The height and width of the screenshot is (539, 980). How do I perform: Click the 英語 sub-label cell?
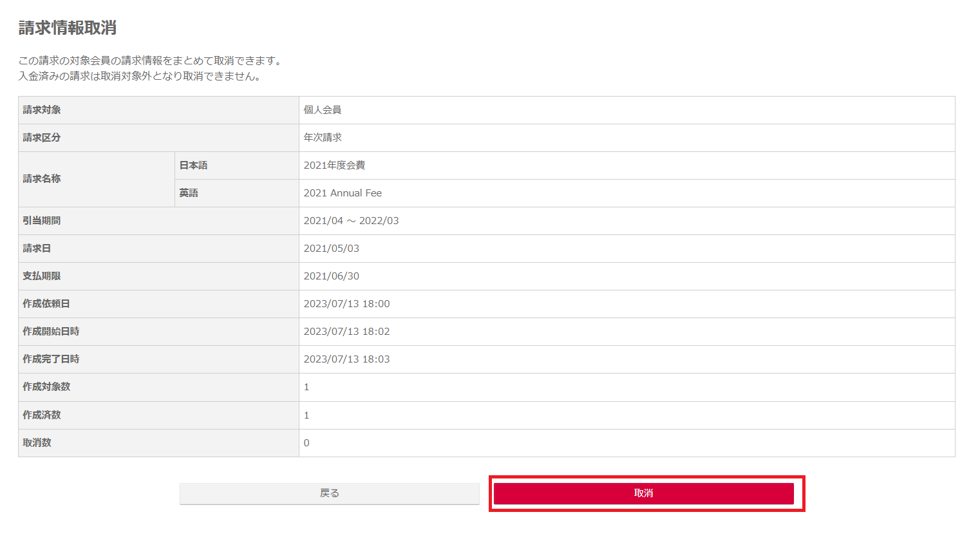pyautogui.click(x=237, y=193)
